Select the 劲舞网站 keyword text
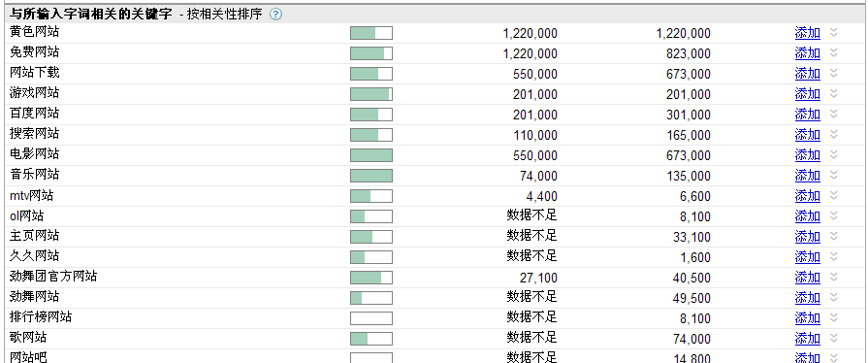 (x=34, y=297)
